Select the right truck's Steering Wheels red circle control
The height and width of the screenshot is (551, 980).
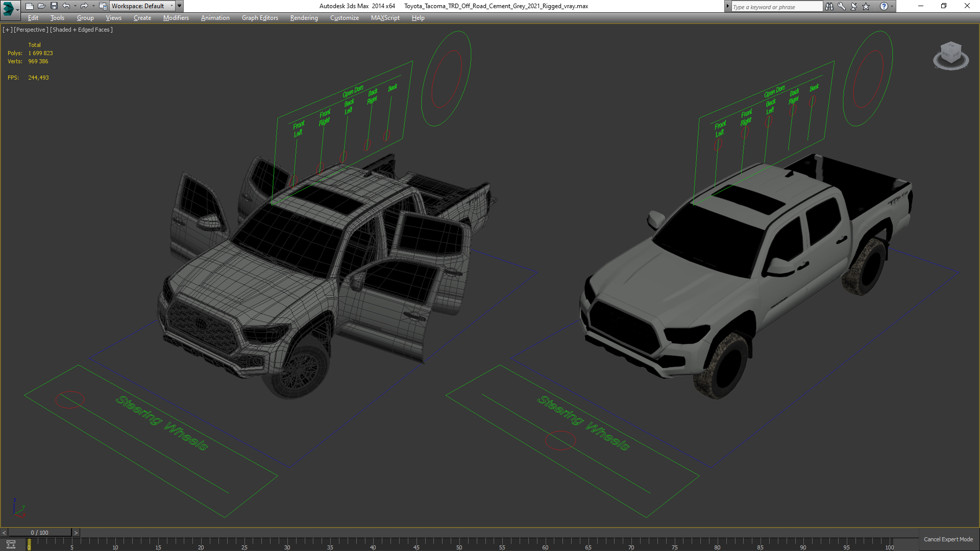tap(560, 440)
